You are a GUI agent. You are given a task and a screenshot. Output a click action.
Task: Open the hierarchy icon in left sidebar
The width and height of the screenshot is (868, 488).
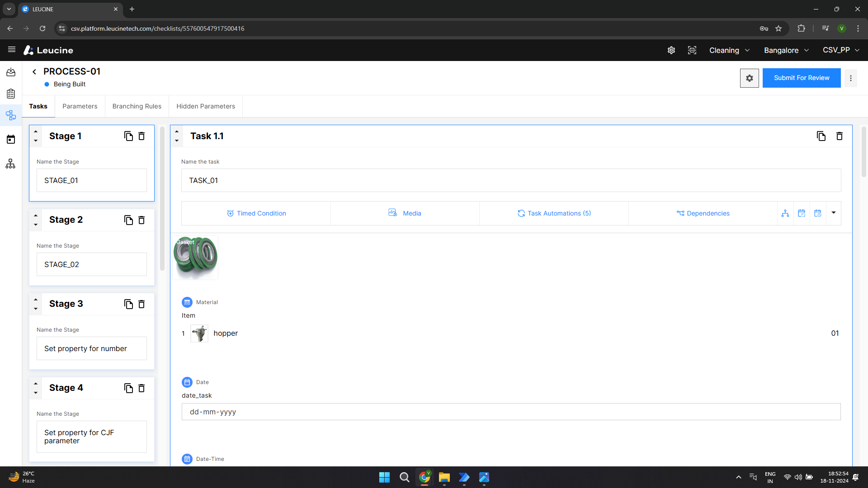click(10, 164)
